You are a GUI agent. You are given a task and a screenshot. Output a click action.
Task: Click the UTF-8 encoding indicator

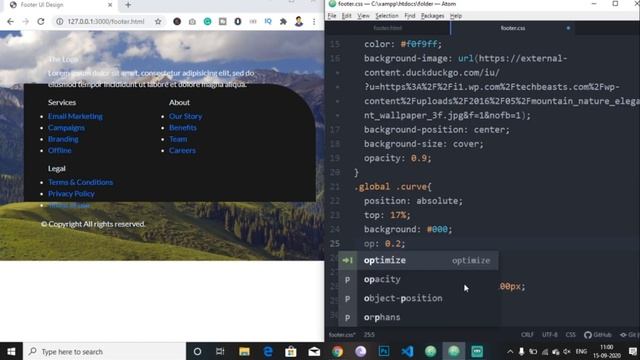(x=549, y=335)
